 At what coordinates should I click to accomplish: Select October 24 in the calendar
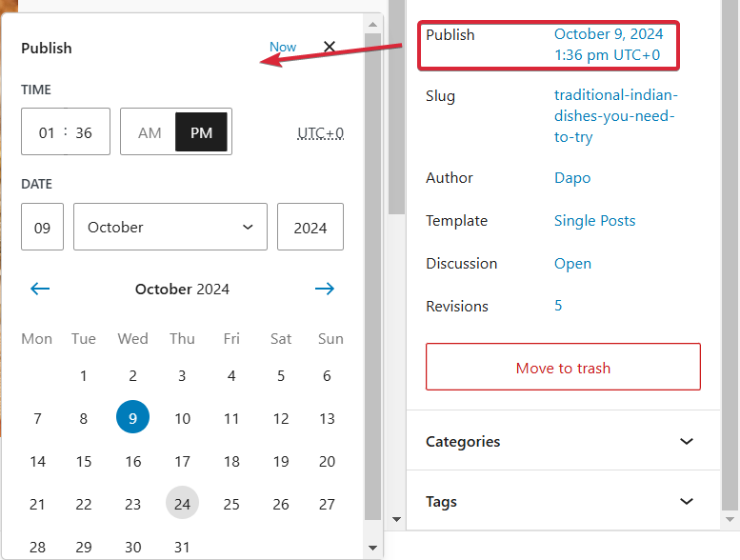[x=182, y=504]
